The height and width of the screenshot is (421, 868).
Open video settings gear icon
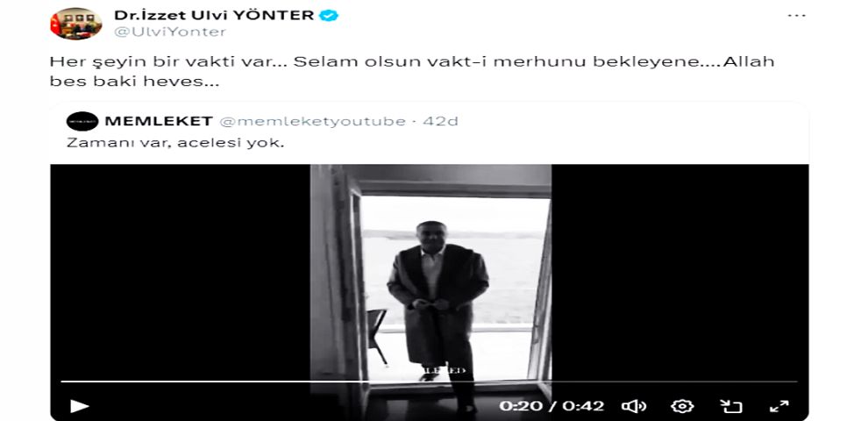[x=682, y=406]
